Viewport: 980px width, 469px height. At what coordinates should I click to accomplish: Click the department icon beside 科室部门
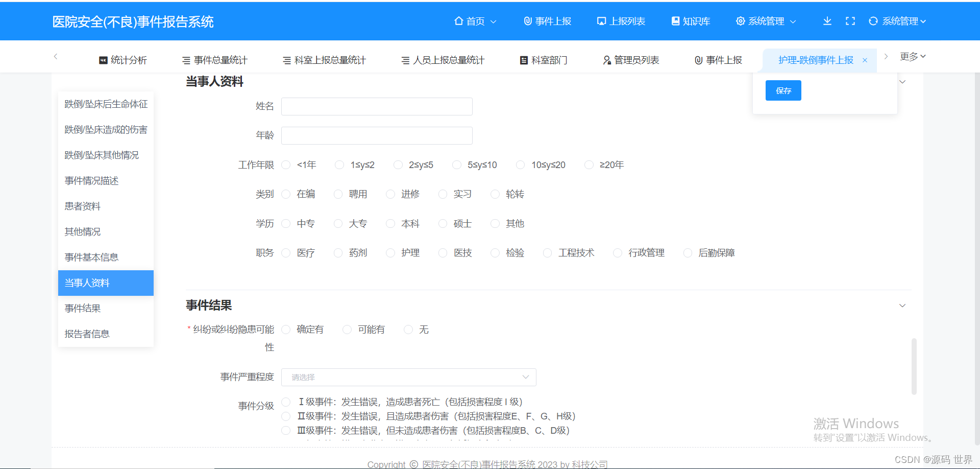pos(524,60)
